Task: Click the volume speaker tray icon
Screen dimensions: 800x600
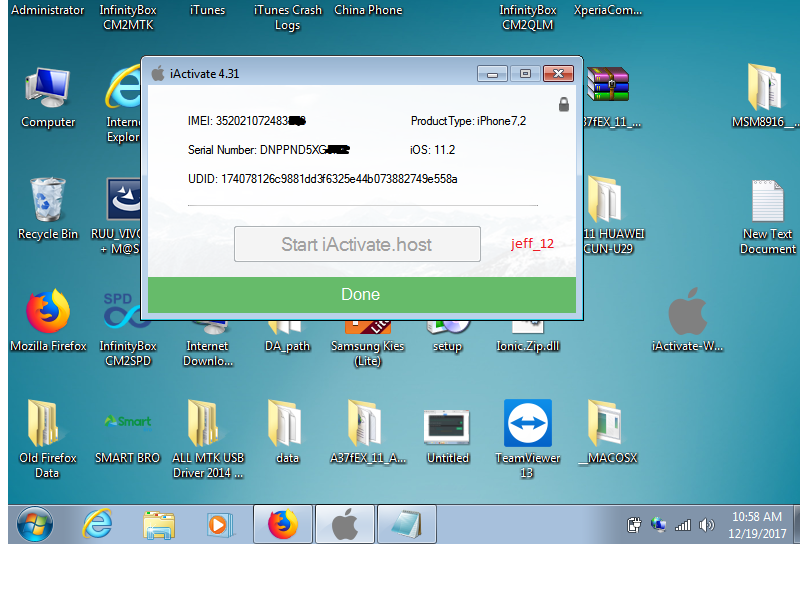Action: coord(707,525)
